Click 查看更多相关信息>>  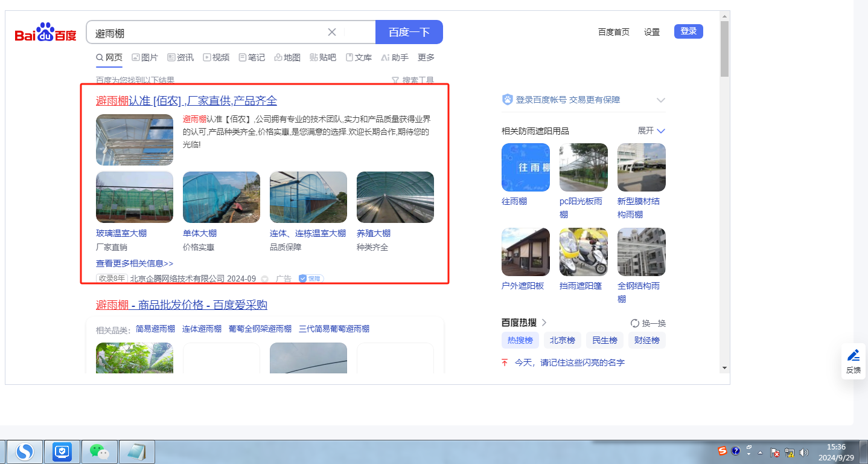coord(135,263)
